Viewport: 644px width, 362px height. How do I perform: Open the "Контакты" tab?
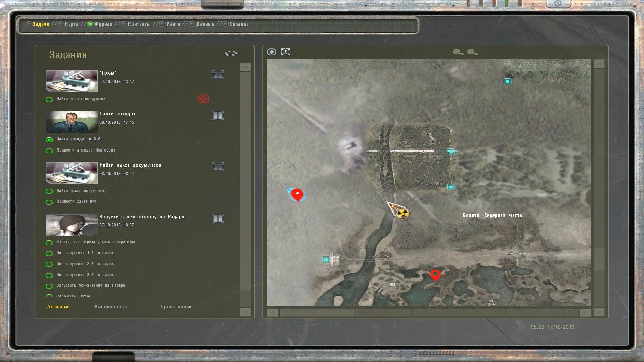coord(139,24)
